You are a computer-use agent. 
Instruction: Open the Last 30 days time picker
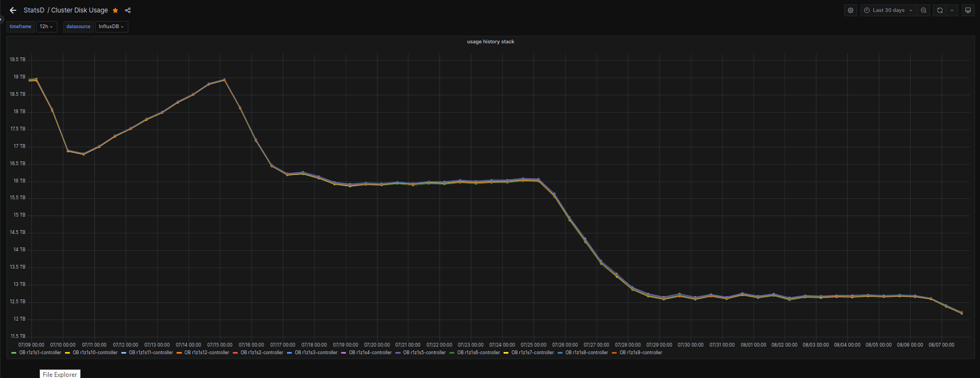888,10
